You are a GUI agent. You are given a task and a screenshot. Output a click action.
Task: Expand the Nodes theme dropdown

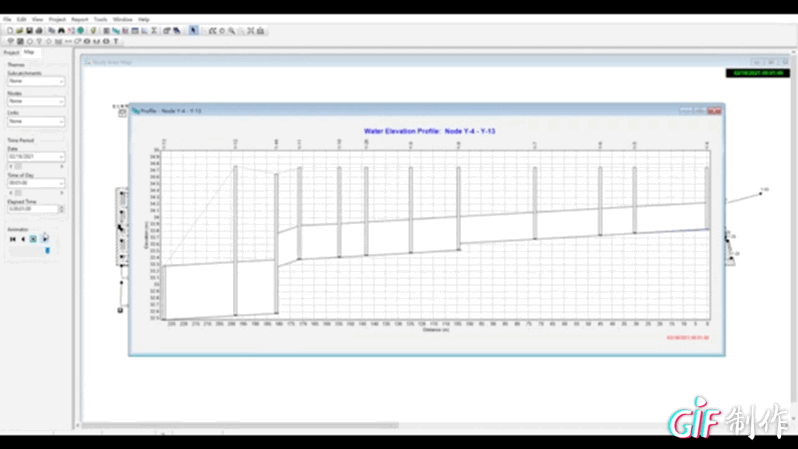click(x=61, y=101)
